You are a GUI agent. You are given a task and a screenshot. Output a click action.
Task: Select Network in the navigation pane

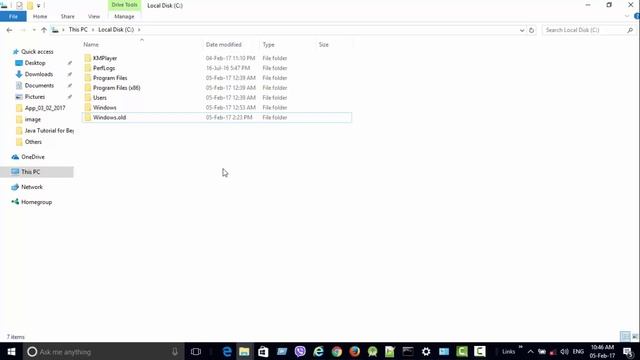32,187
